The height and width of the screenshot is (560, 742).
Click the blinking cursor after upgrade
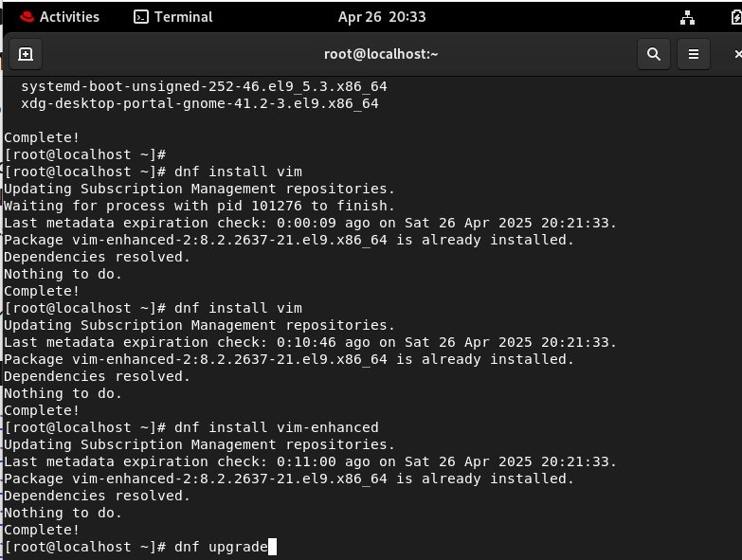tap(272, 548)
